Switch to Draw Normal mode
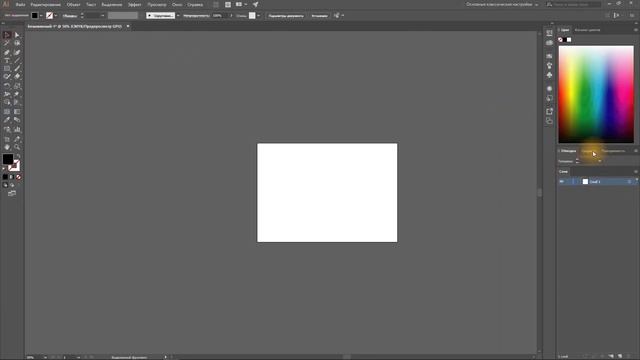Screen dimensions: 640x360 point(5,185)
